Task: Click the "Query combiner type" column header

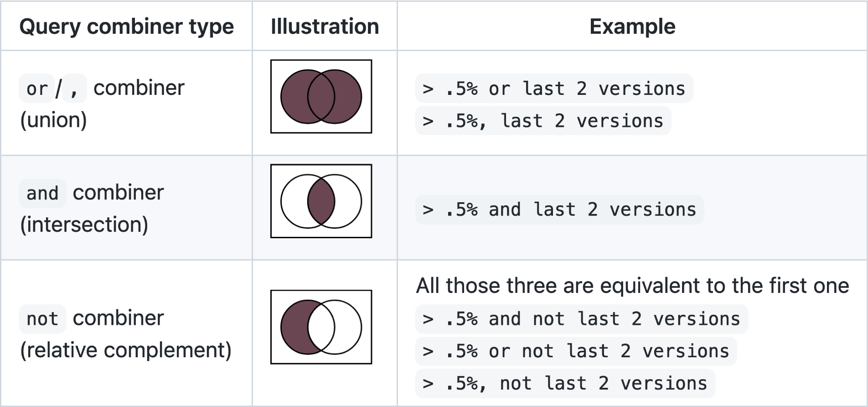Action: (126, 26)
